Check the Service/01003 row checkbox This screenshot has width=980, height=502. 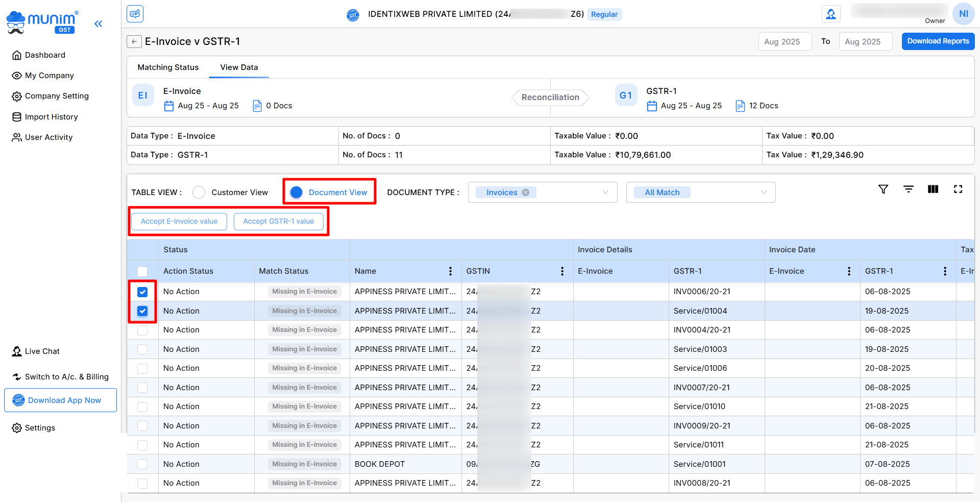point(142,349)
